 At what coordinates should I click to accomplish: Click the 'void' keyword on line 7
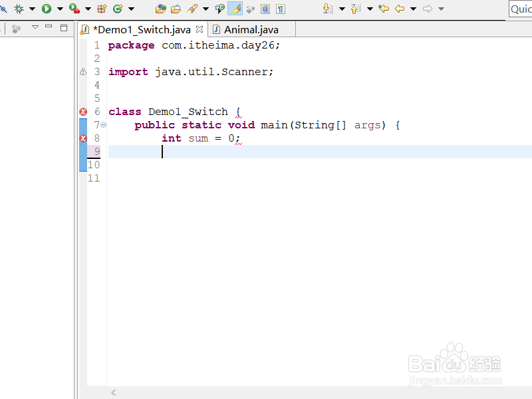coord(241,125)
